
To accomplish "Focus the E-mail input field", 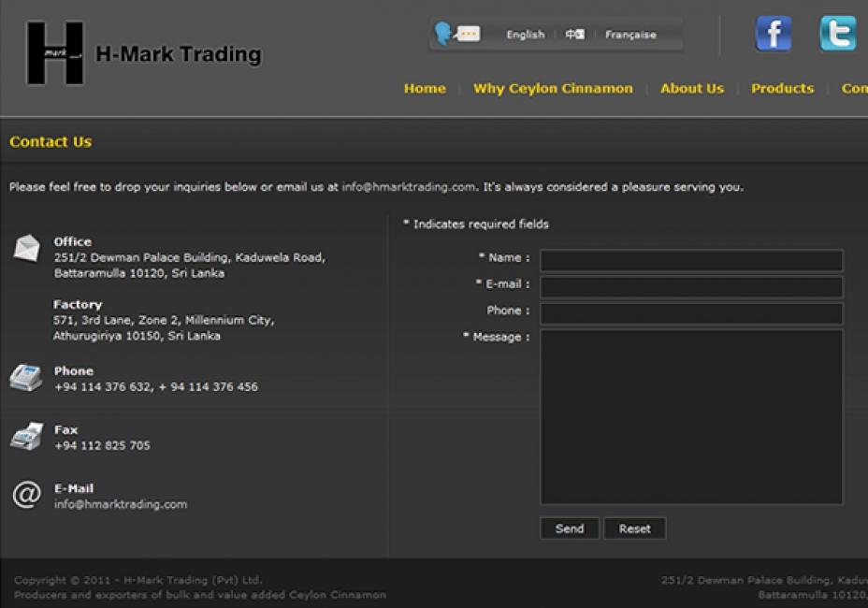I will pos(691,287).
